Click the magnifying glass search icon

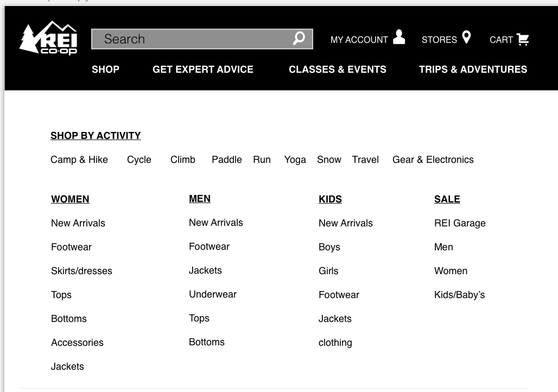point(299,38)
